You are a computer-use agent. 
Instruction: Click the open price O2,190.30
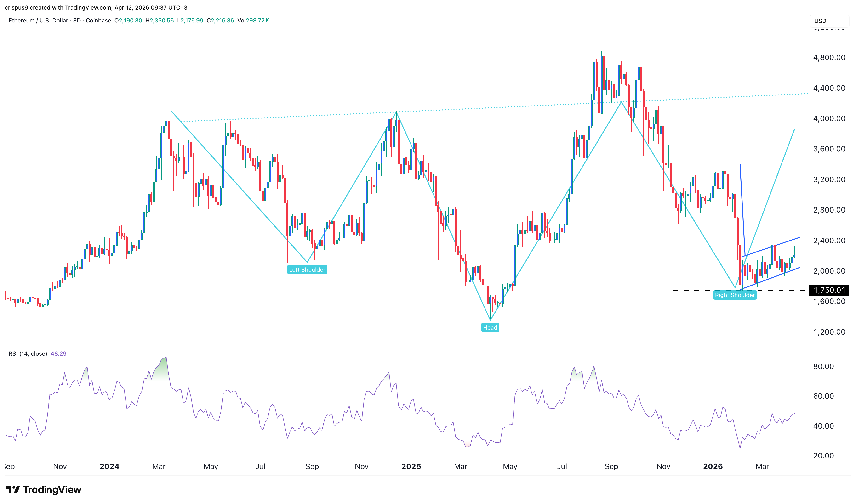tap(128, 21)
